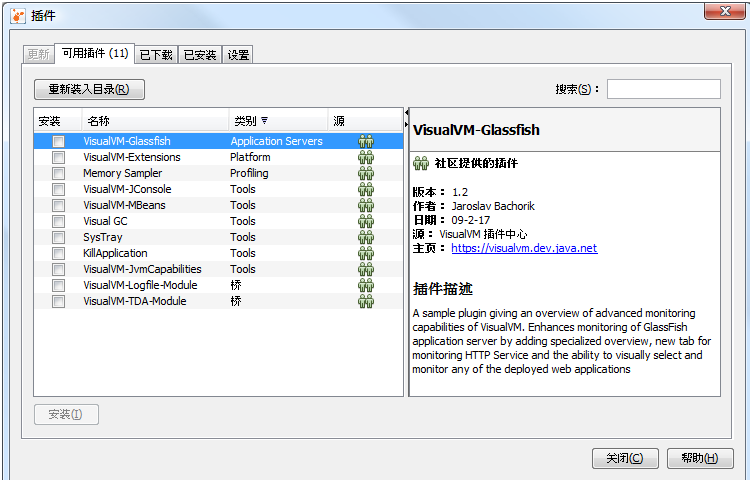Click the community source icon for VisualVM-Extensions
Screen dimensions: 750x480
pyautogui.click(x=366, y=157)
